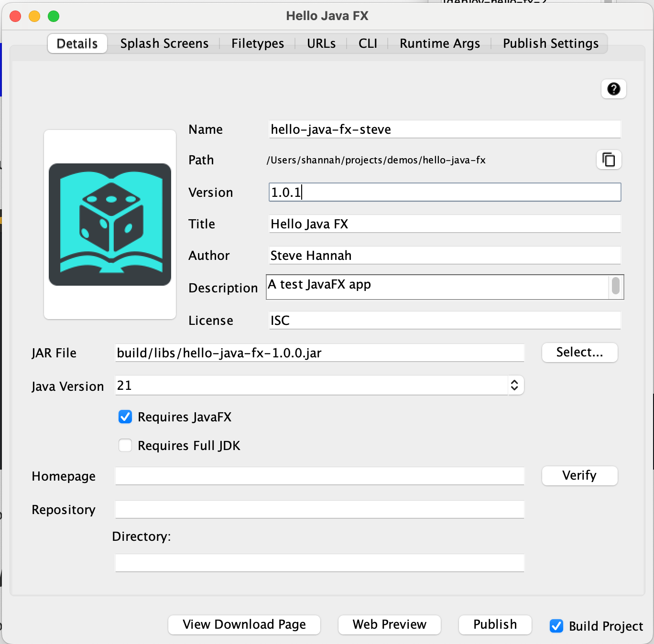Viewport: 654px width, 644px height.
Task: Click the Publish button
Action: [495, 625]
